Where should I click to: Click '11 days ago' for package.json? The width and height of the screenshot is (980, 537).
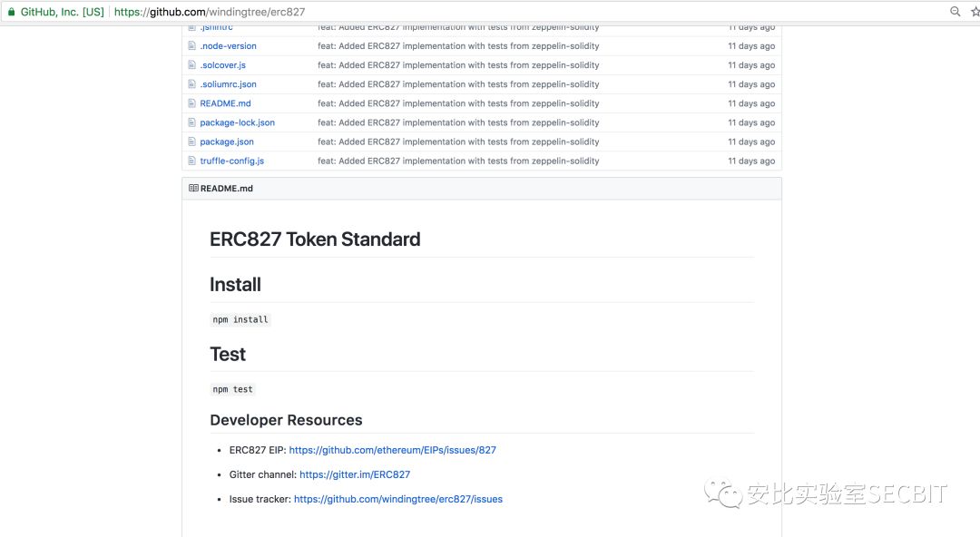tap(751, 142)
